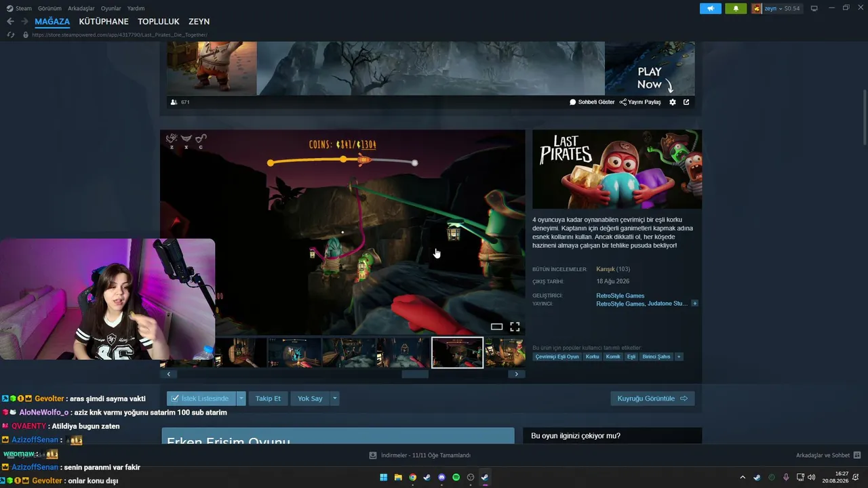Go forward with the navigation forward arrow
The width and height of the screenshot is (868, 488).
24,22
